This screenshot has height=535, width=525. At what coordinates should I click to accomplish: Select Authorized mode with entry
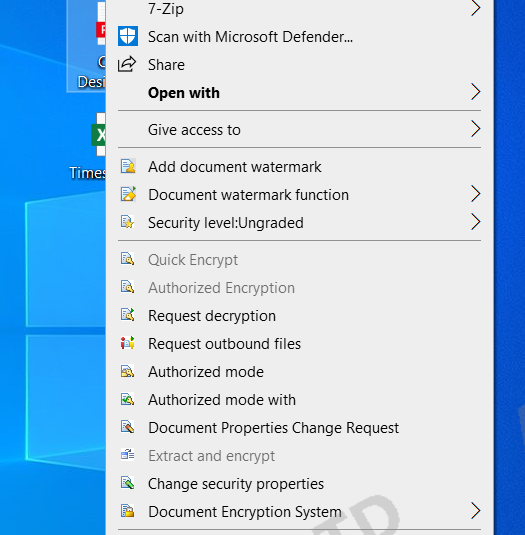[x=300, y=399]
